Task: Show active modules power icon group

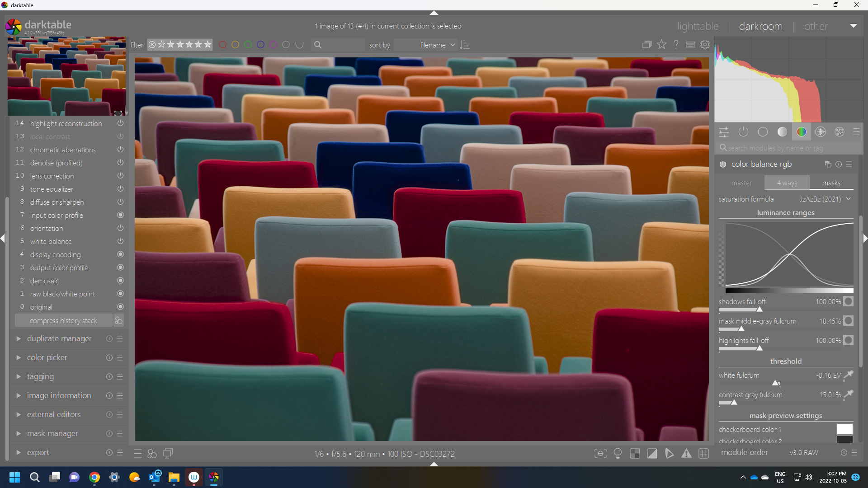Action: click(x=743, y=131)
